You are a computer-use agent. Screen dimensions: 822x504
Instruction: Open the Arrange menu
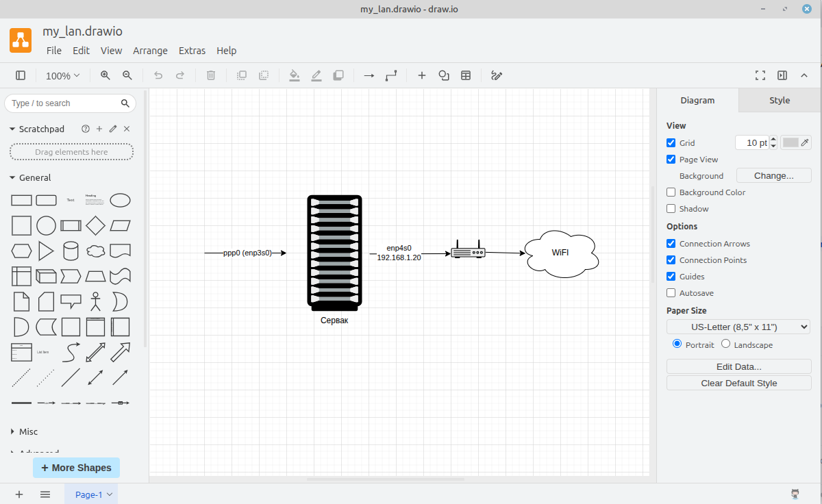point(150,51)
